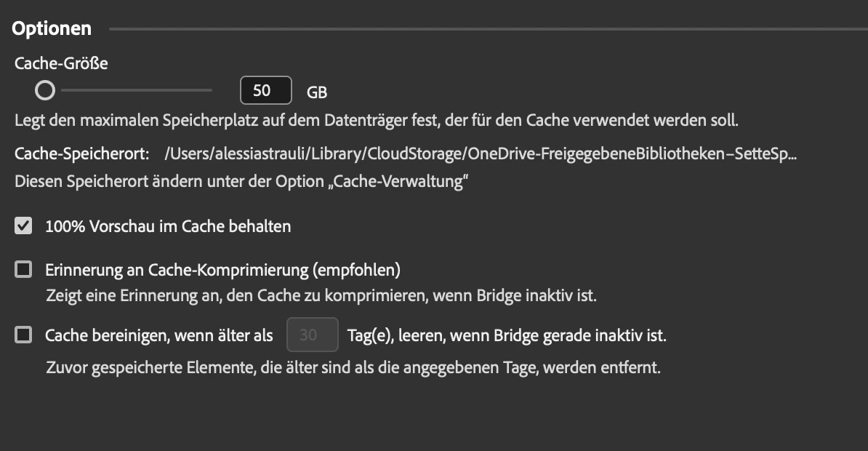Screen dimensions: 868x451
Task: Click the "Diesen Speicherort ändern" hint text
Action: click(x=241, y=181)
